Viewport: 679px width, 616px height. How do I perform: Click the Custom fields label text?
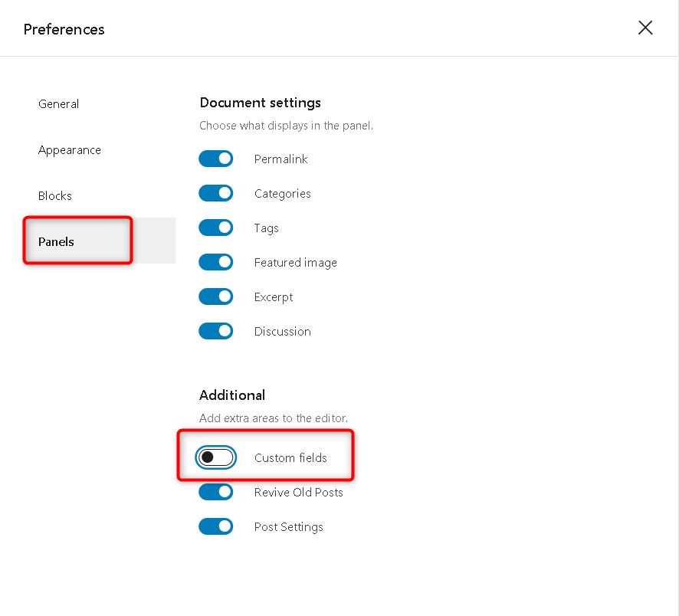[290, 458]
